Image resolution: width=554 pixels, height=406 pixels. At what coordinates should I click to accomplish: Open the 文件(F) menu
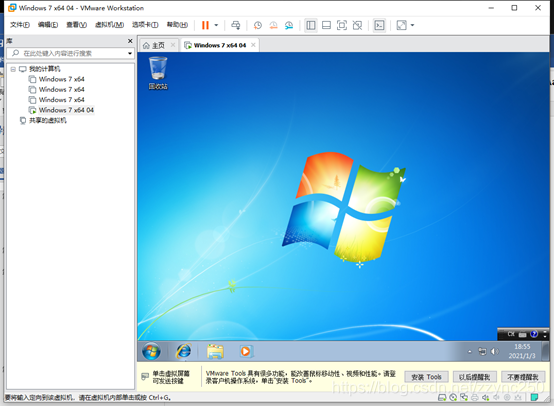tap(20, 25)
